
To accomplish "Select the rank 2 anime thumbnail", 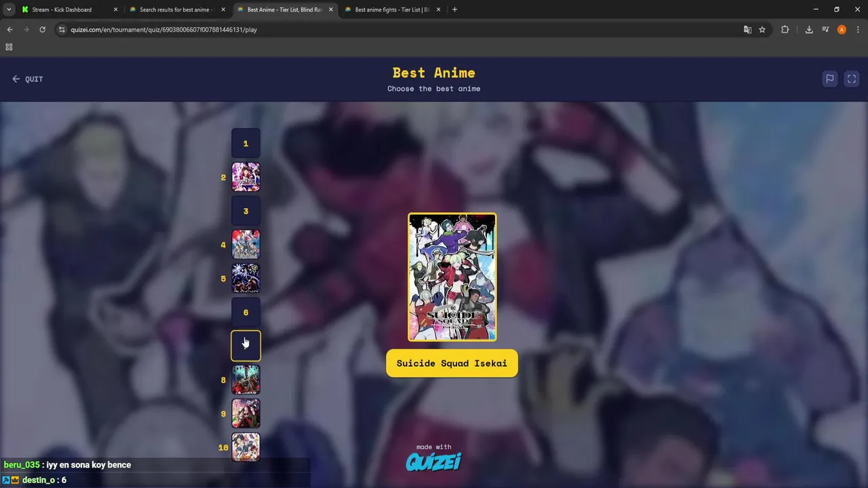I will (x=245, y=177).
